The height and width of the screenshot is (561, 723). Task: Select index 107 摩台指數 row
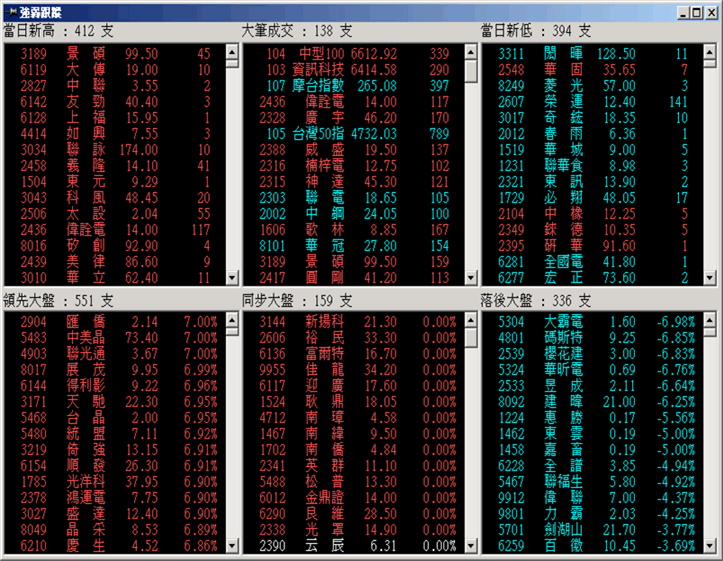pyautogui.click(x=354, y=86)
